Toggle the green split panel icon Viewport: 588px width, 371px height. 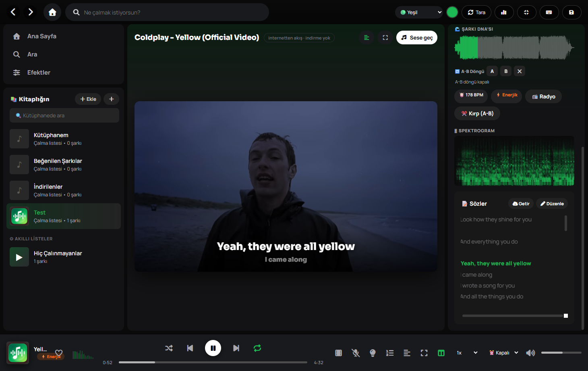click(x=441, y=353)
